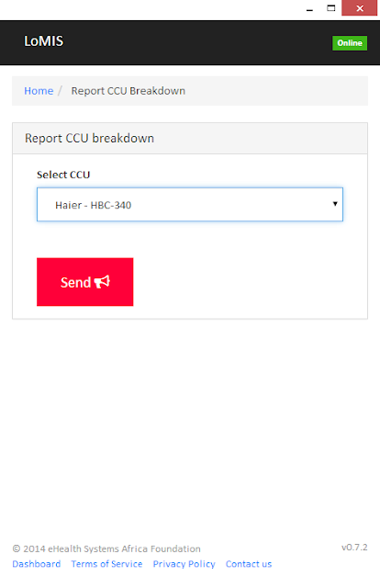Click the green Online status badge
380x588 pixels.
point(350,43)
